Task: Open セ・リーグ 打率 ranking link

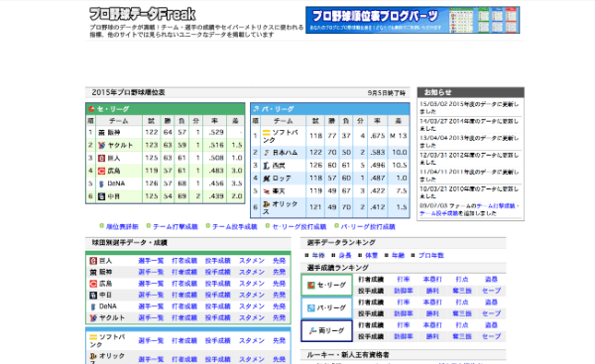Action: (404, 280)
